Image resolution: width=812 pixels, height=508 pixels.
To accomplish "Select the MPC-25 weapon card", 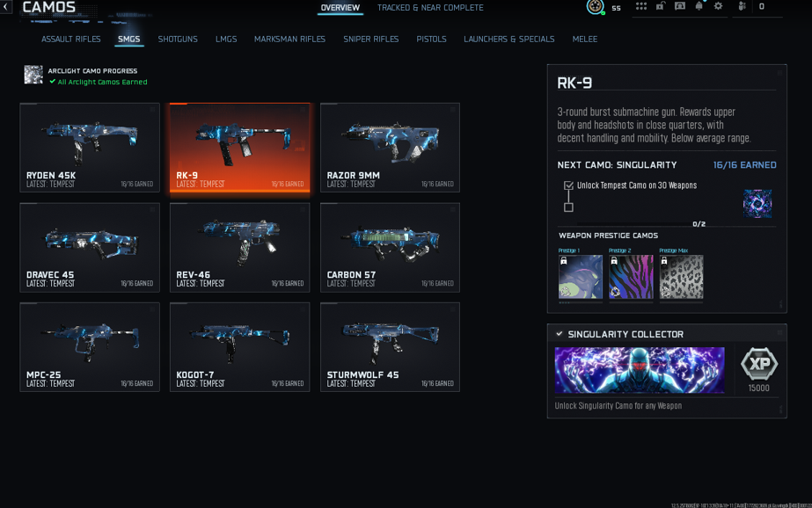I will click(x=90, y=347).
